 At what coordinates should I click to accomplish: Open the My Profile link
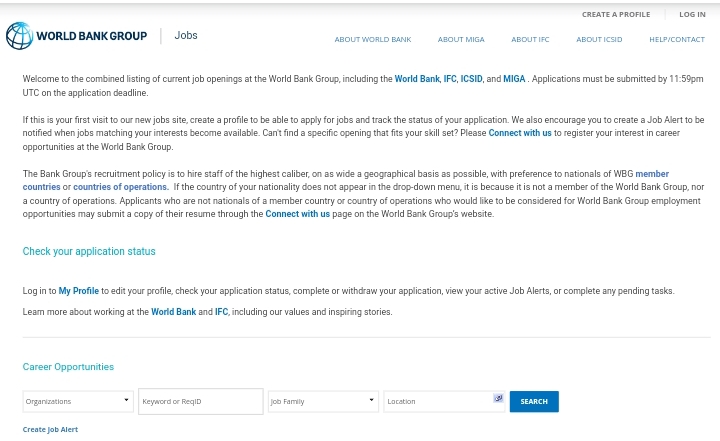tap(78, 291)
